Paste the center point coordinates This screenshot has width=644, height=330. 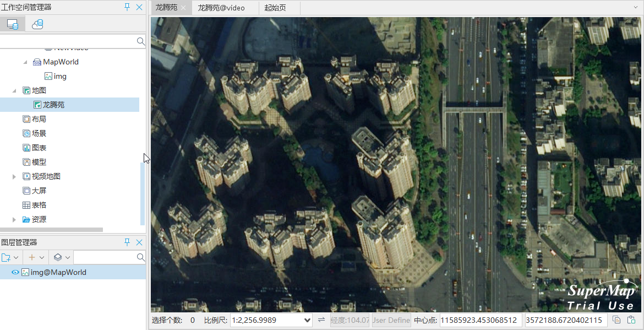pos(632,320)
